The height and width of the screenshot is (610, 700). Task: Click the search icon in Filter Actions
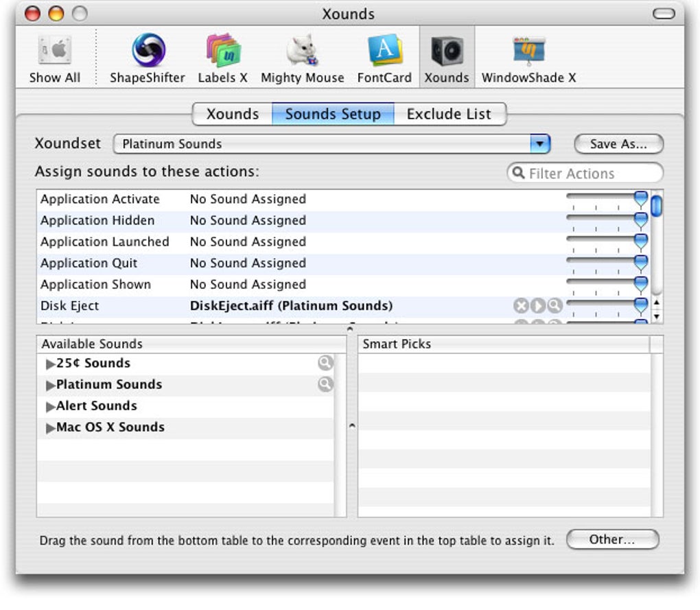[x=518, y=173]
